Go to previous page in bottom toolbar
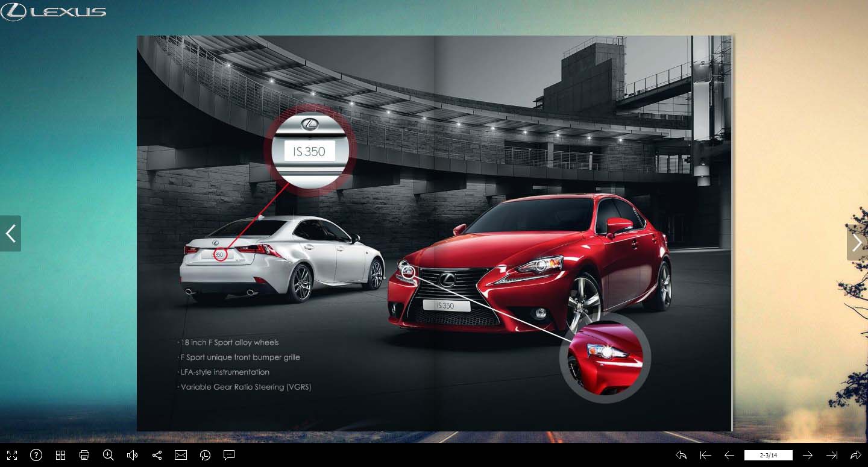 pyautogui.click(x=729, y=455)
